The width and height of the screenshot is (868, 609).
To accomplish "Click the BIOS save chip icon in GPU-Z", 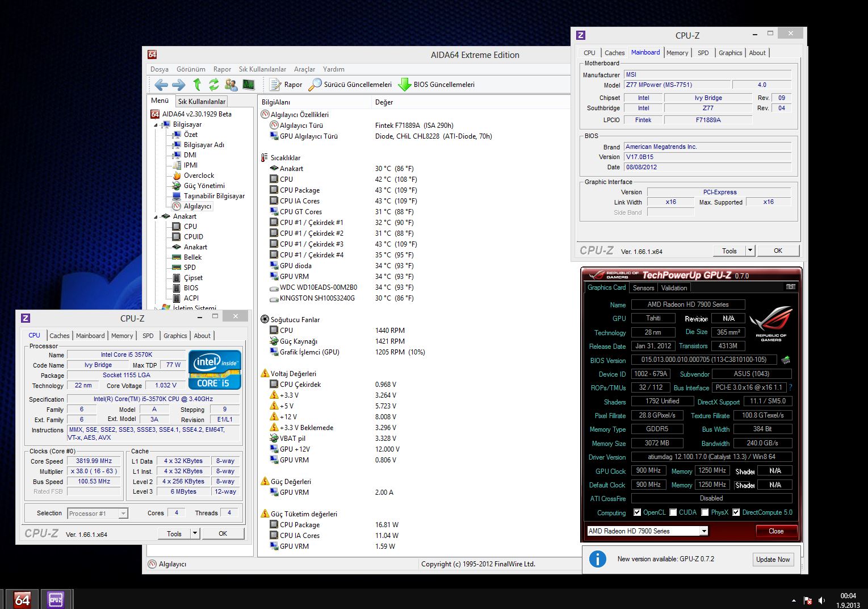I will click(x=786, y=360).
